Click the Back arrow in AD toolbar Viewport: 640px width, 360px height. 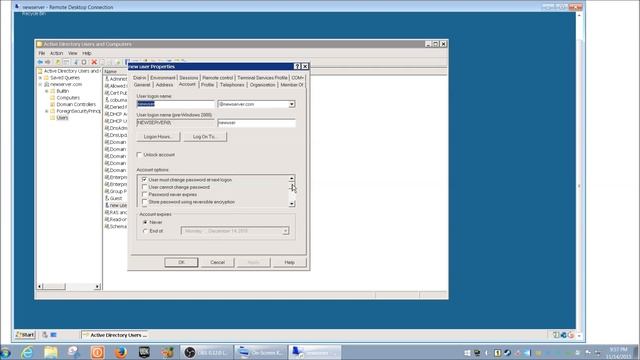(40, 62)
